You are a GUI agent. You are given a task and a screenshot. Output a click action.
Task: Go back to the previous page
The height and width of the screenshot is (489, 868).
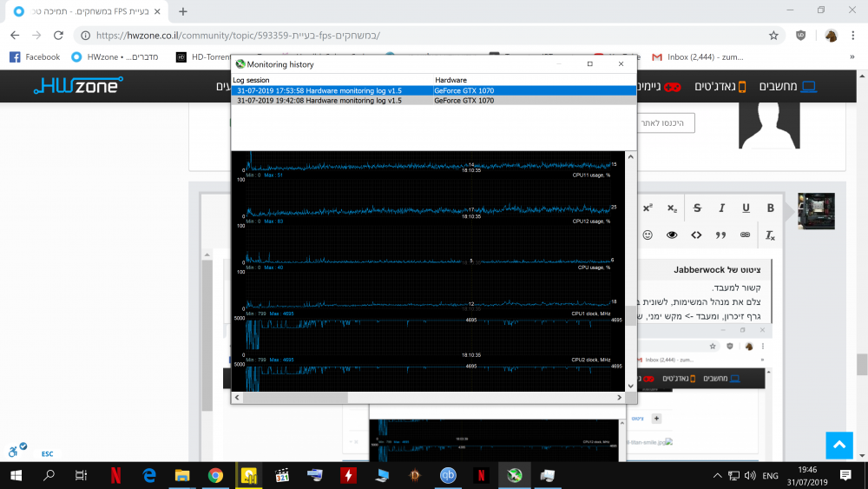pos(15,36)
